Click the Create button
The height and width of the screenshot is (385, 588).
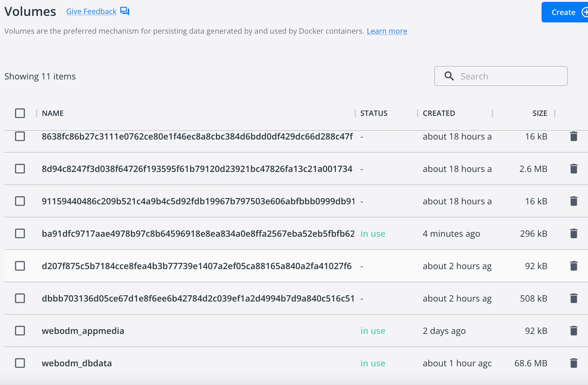coord(563,12)
